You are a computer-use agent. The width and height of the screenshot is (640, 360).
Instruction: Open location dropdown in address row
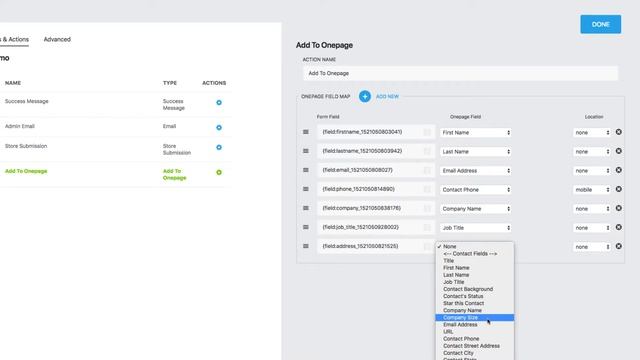point(592,247)
